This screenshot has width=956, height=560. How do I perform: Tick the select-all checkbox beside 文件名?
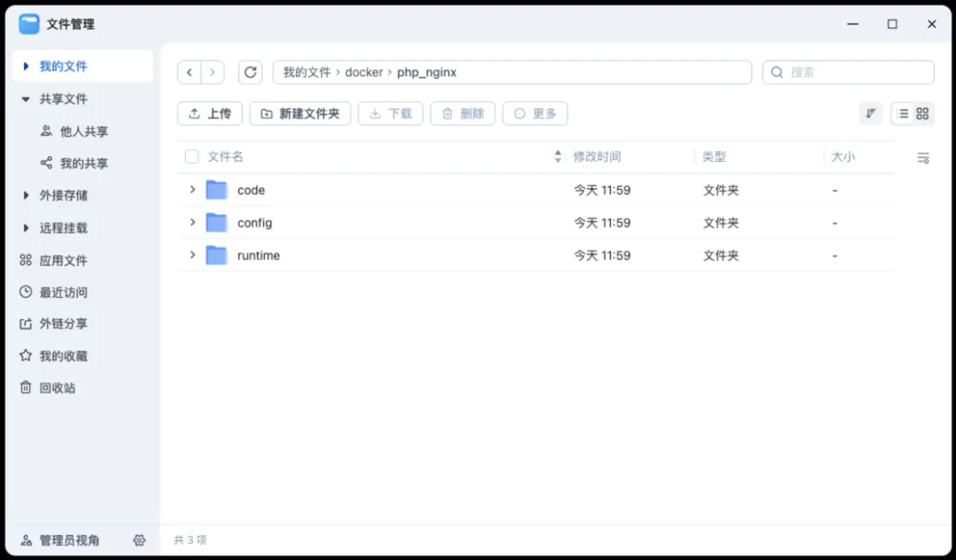click(192, 157)
